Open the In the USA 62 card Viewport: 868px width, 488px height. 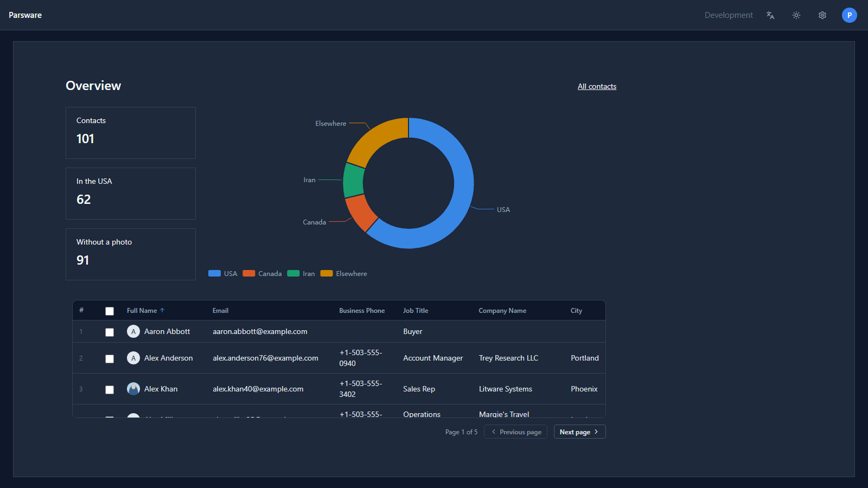131,194
